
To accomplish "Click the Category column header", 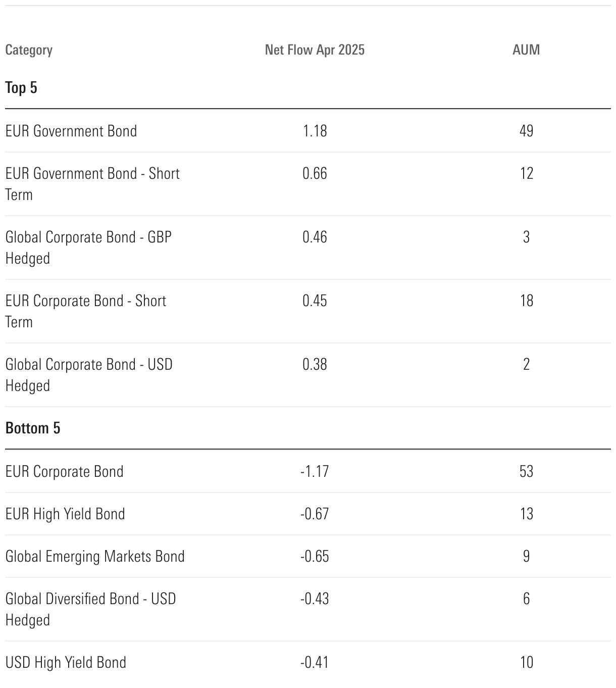I will (x=29, y=50).
